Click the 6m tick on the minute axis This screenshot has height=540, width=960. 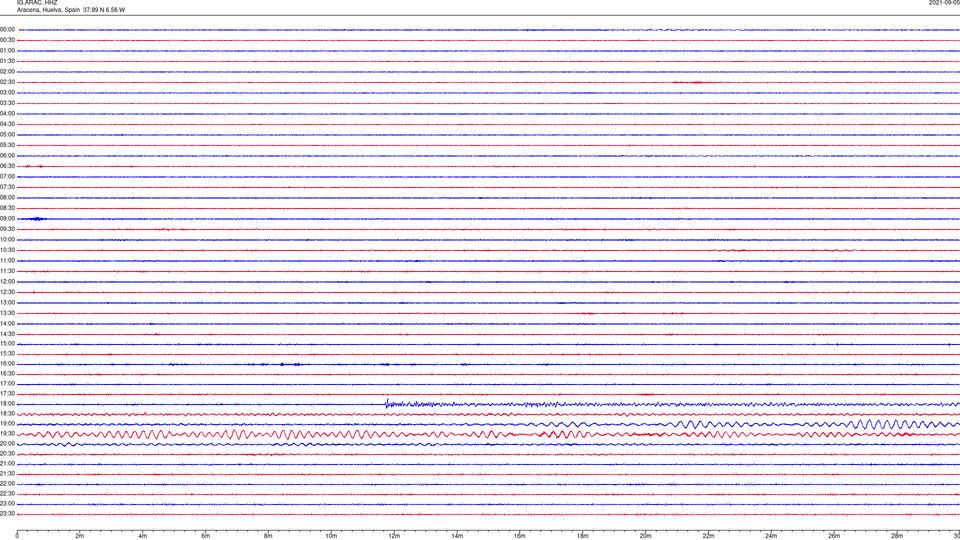(205, 536)
